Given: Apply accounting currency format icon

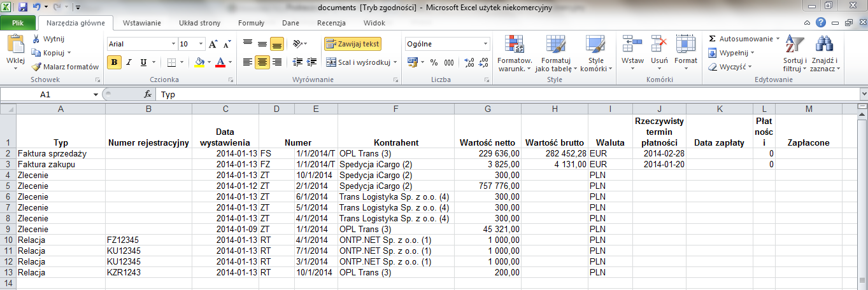Looking at the screenshot, I should [x=412, y=62].
